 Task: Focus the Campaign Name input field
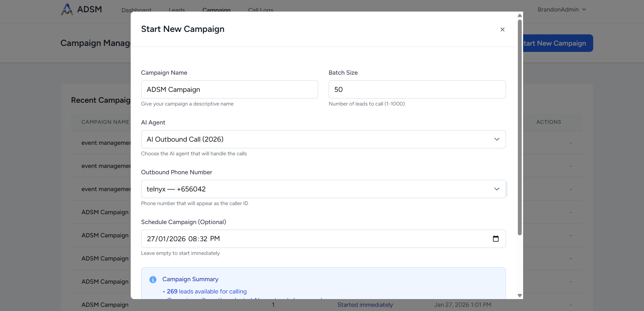click(x=229, y=89)
